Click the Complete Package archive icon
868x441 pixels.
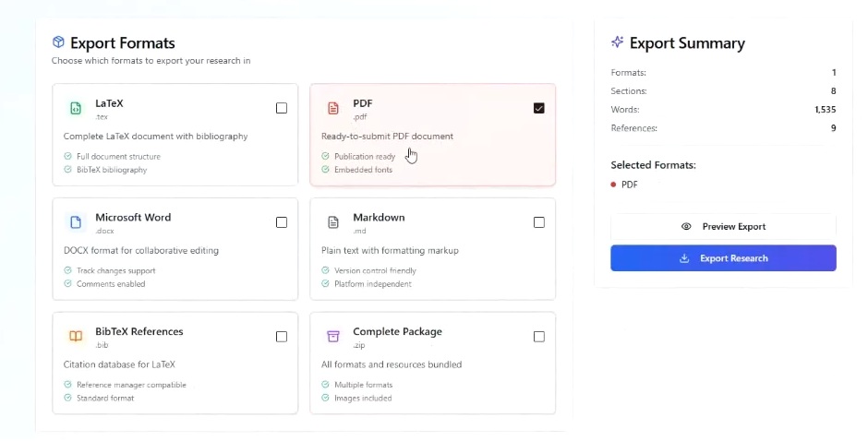(x=333, y=337)
